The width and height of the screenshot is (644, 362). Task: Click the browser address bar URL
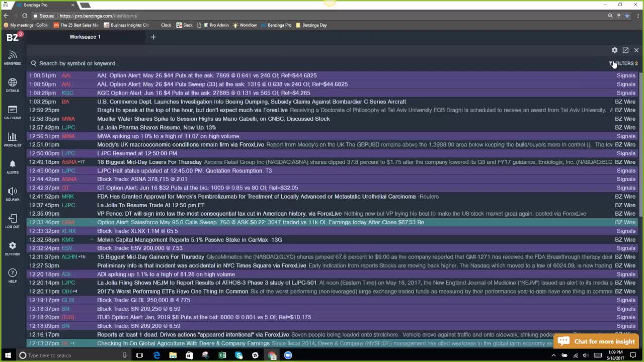click(x=98, y=16)
